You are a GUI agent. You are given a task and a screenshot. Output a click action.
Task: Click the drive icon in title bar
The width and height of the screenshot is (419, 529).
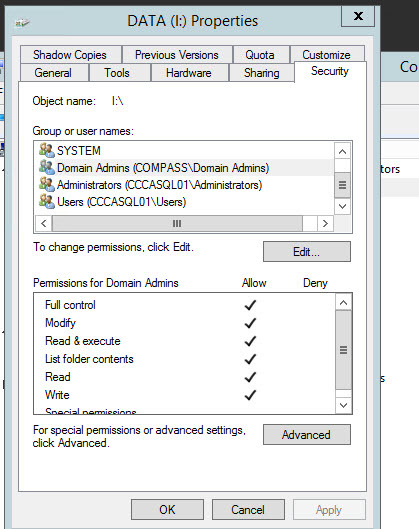coord(22,23)
